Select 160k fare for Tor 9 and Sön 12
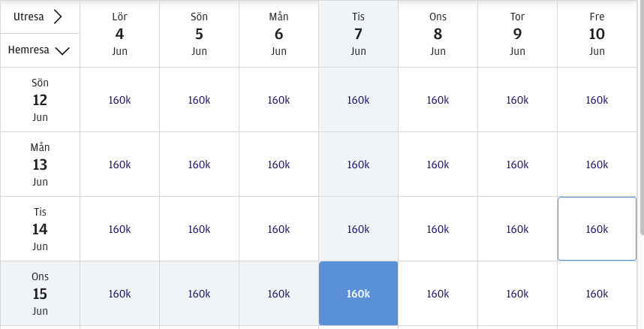 (x=517, y=100)
